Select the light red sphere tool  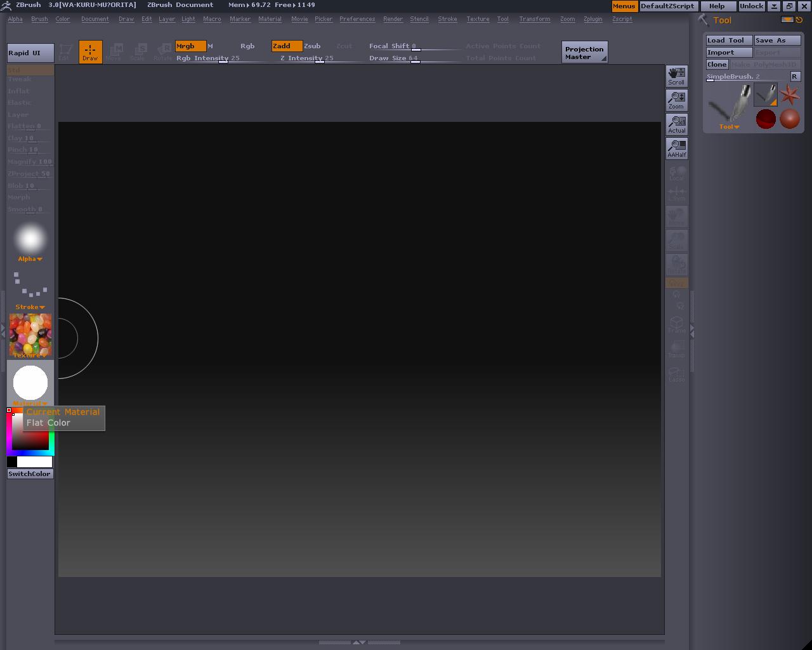(790, 119)
